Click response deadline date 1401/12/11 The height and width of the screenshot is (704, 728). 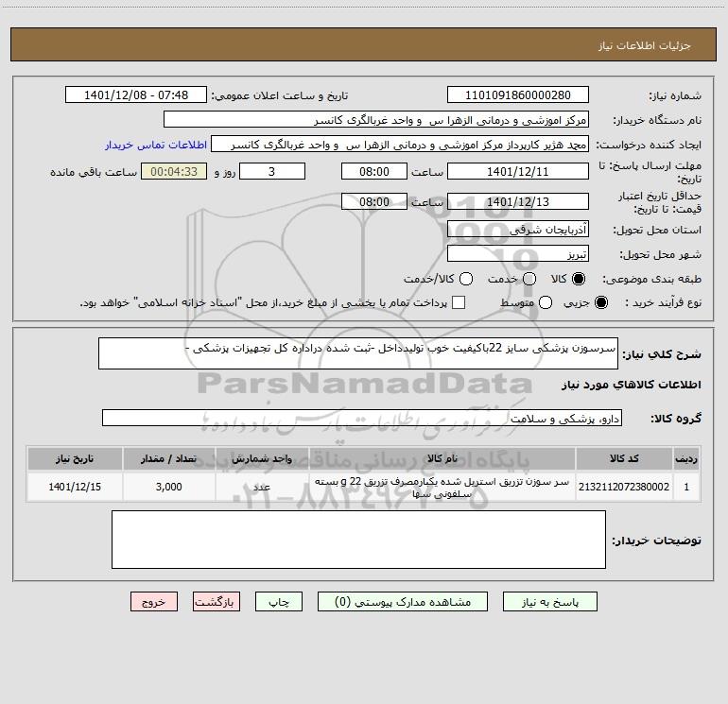518,172
